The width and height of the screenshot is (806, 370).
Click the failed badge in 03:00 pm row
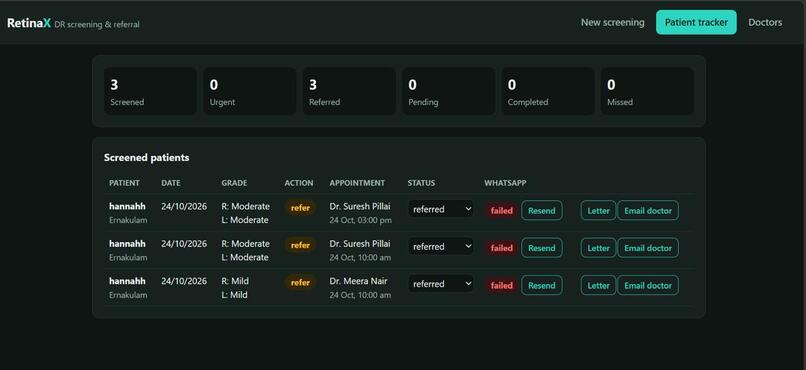coord(502,211)
